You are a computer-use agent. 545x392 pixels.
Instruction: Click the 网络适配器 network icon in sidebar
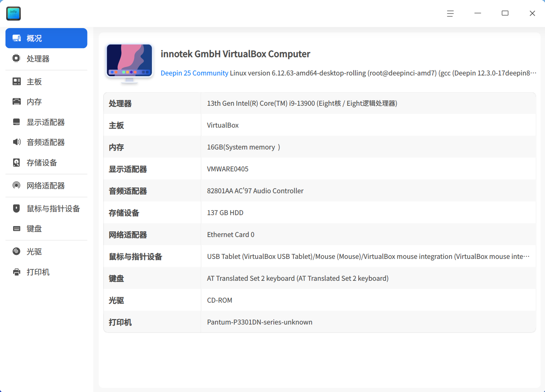(x=16, y=185)
